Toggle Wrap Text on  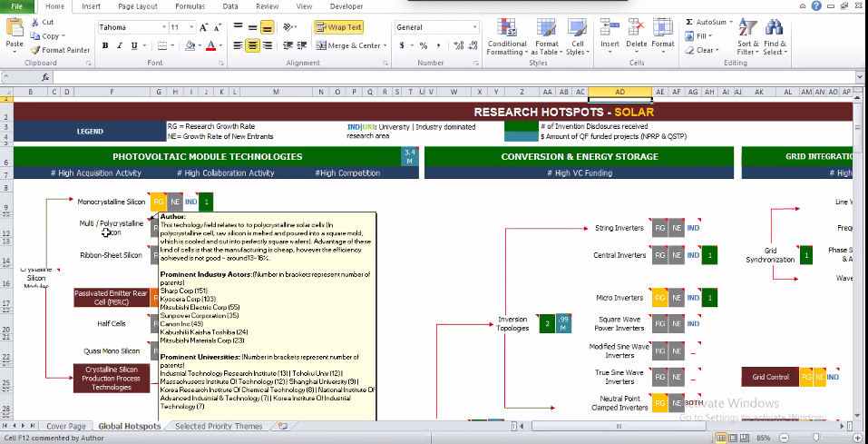[x=339, y=27]
